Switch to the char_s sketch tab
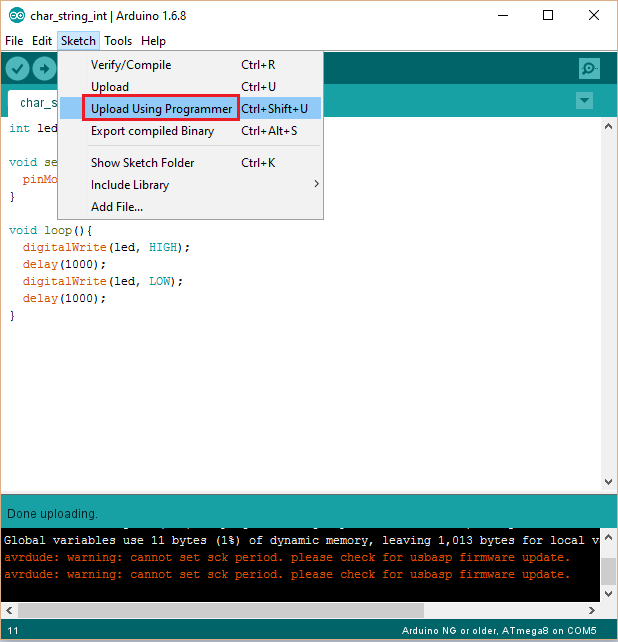Screen dimensions: 618x642 coord(33,103)
